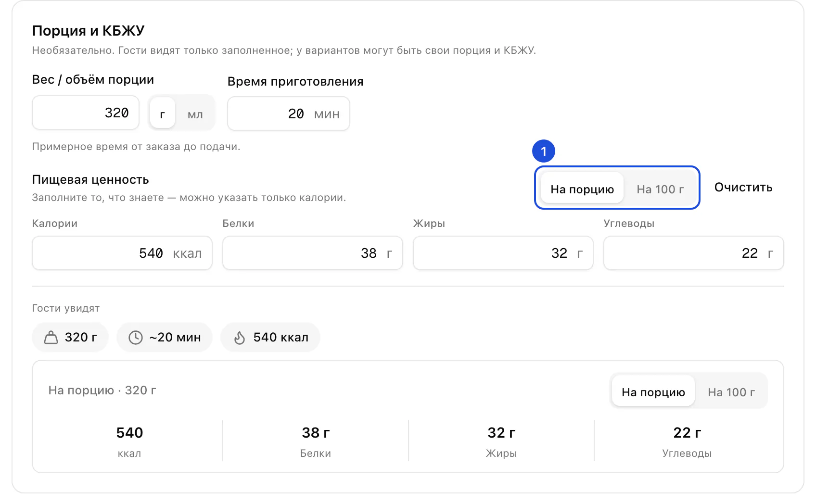Click the Белки input field
816x504 pixels.
pyautogui.click(x=313, y=253)
